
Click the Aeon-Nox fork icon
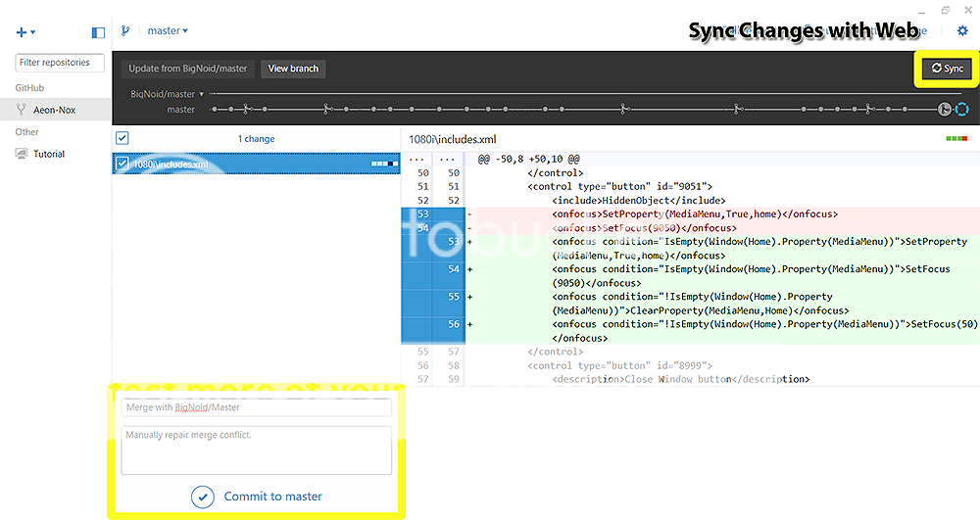[x=22, y=110]
